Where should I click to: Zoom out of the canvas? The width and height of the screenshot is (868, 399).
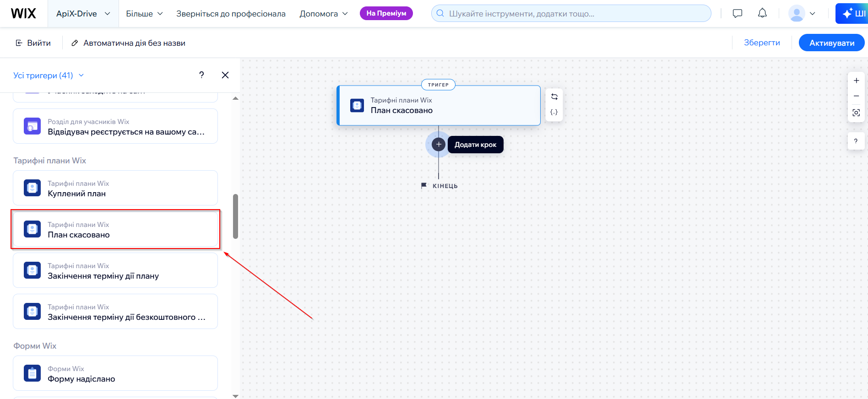[856, 96]
